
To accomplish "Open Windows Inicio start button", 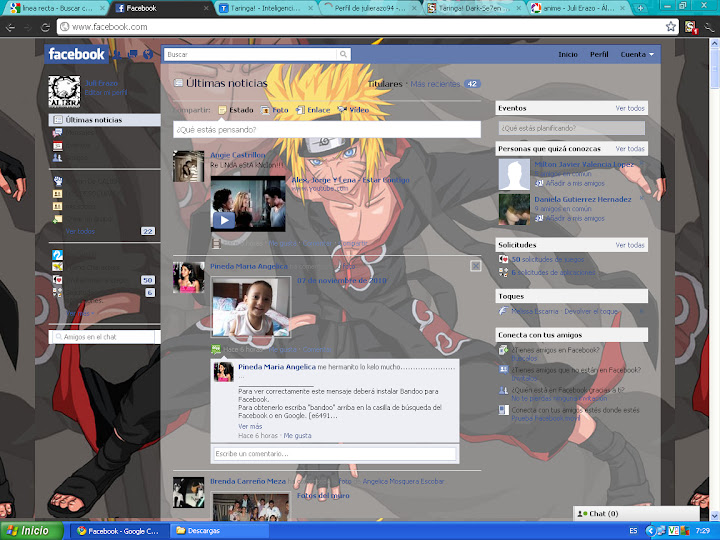I will (31, 531).
